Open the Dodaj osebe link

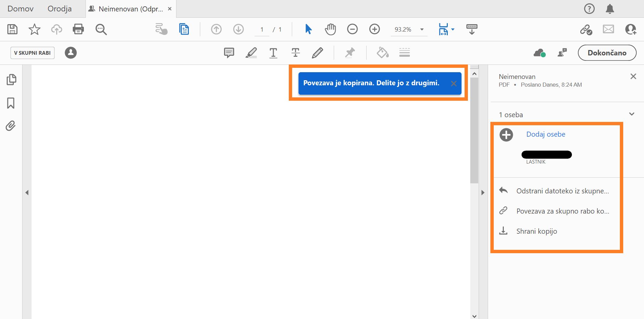pos(546,134)
